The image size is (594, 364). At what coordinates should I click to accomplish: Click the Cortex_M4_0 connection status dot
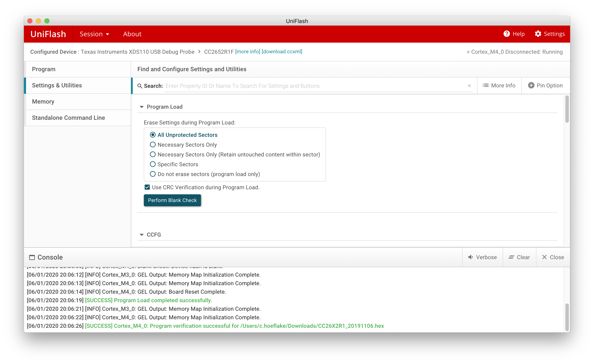pos(468,52)
